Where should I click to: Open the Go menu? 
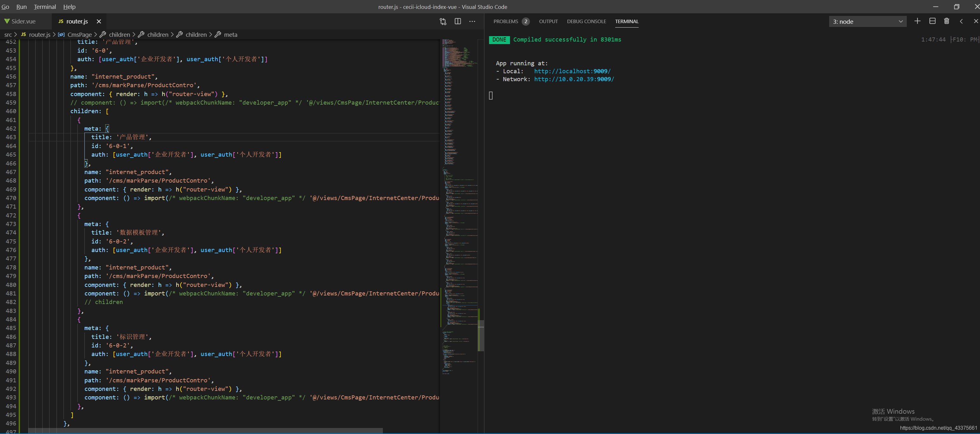click(x=5, y=7)
